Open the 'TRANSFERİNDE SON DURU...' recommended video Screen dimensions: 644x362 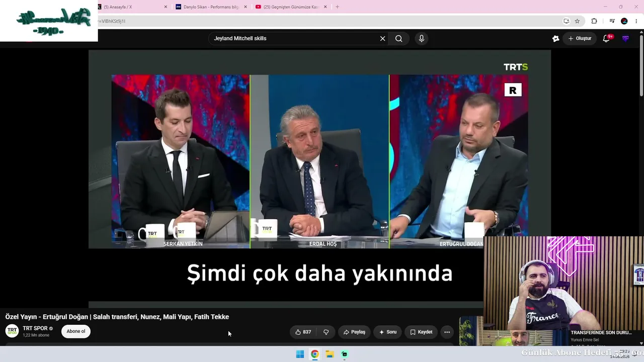[x=601, y=332]
